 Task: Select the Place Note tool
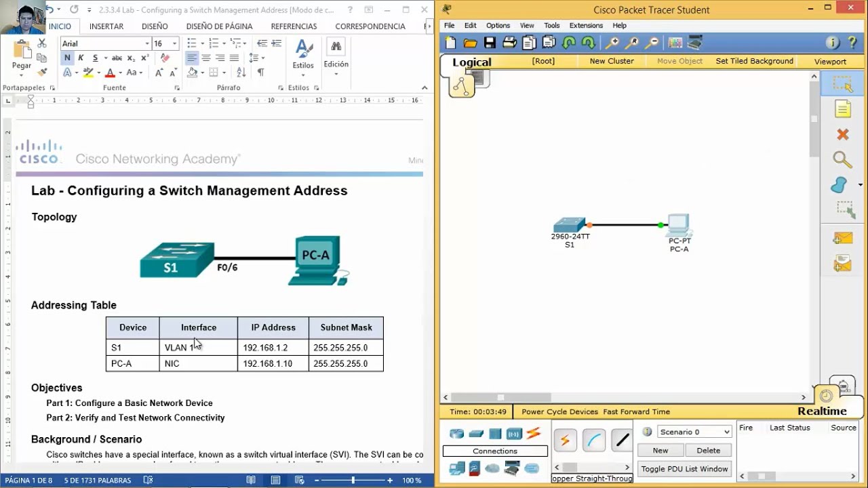(x=843, y=109)
